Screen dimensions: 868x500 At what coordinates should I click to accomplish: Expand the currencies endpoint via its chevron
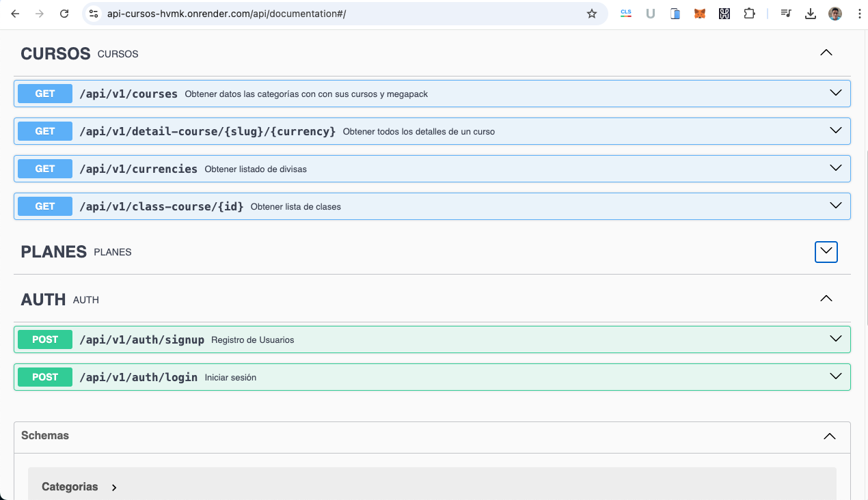click(835, 168)
